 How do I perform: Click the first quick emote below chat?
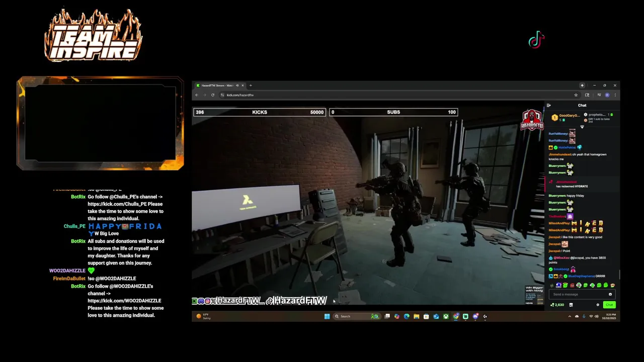tap(552, 286)
